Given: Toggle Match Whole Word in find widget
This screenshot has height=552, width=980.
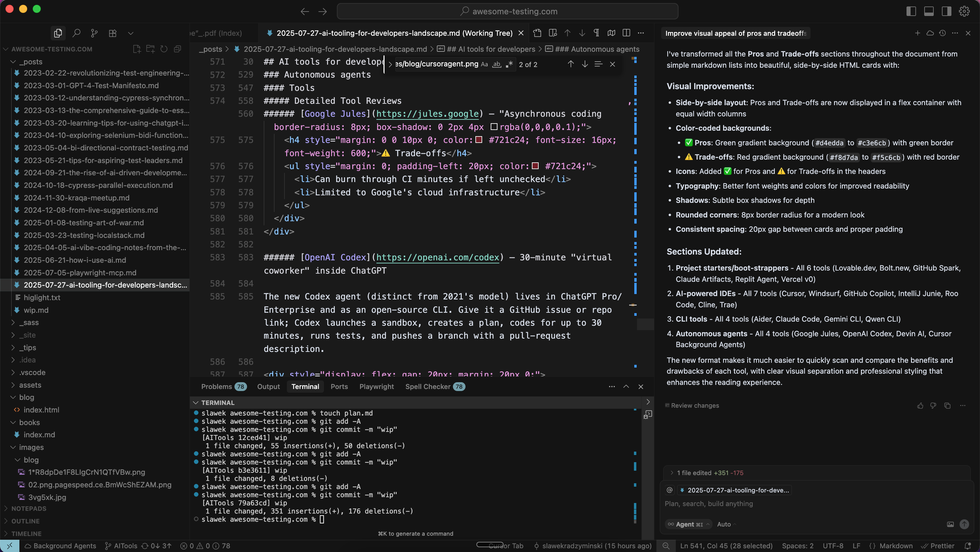Looking at the screenshot, I should coord(496,64).
